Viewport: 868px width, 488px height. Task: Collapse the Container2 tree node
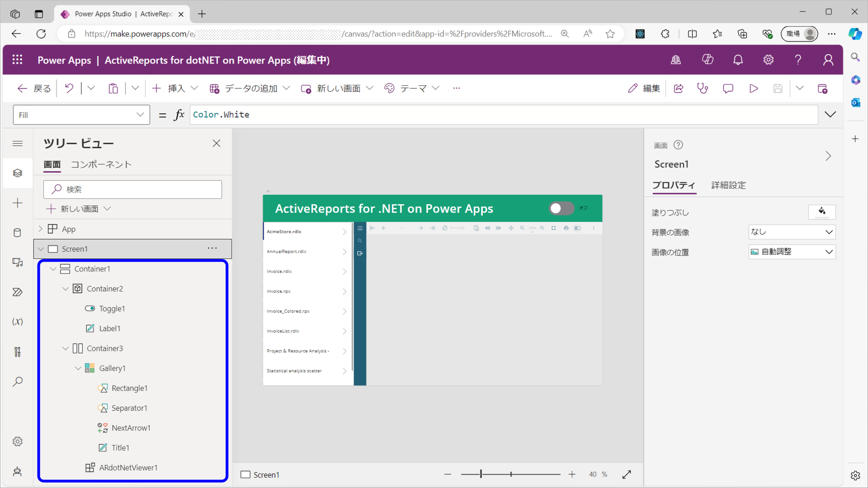point(66,289)
